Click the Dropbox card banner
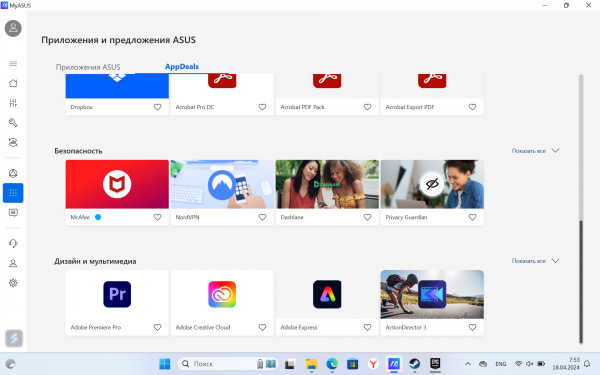 (x=117, y=86)
